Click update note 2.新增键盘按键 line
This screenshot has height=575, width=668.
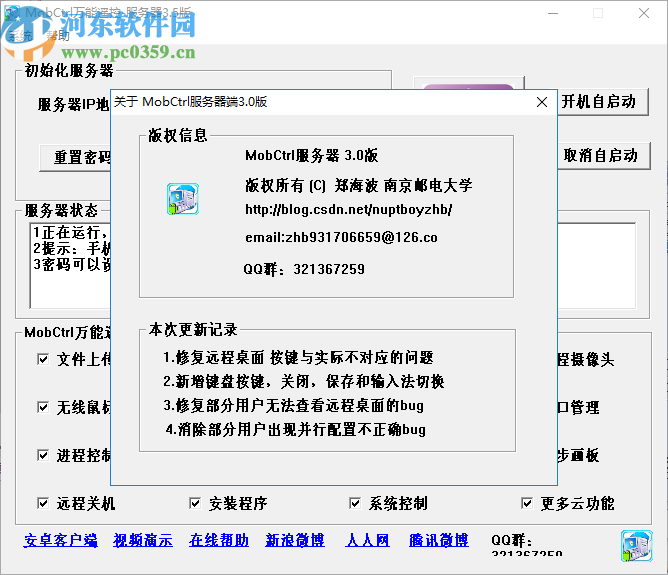pyautogui.click(x=304, y=382)
